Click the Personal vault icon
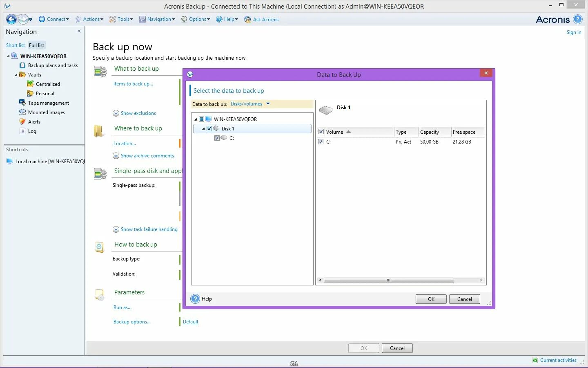This screenshot has height=368, width=588. 30,93
